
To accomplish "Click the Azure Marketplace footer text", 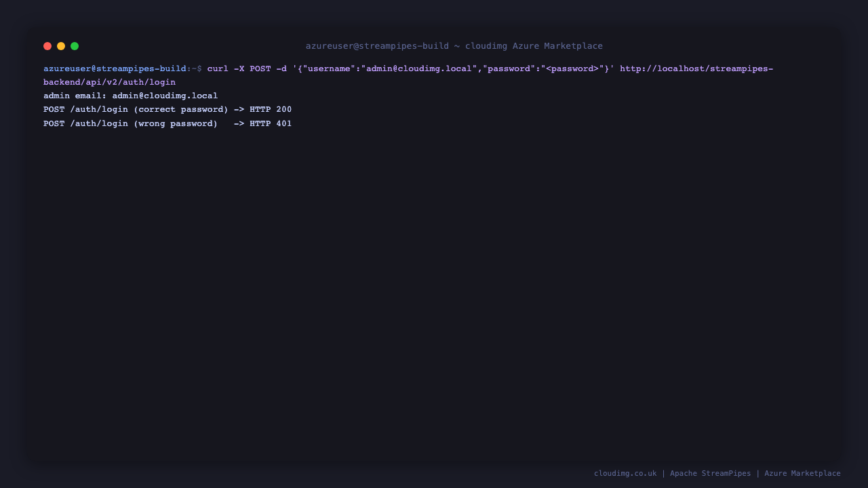I will pyautogui.click(x=802, y=473).
